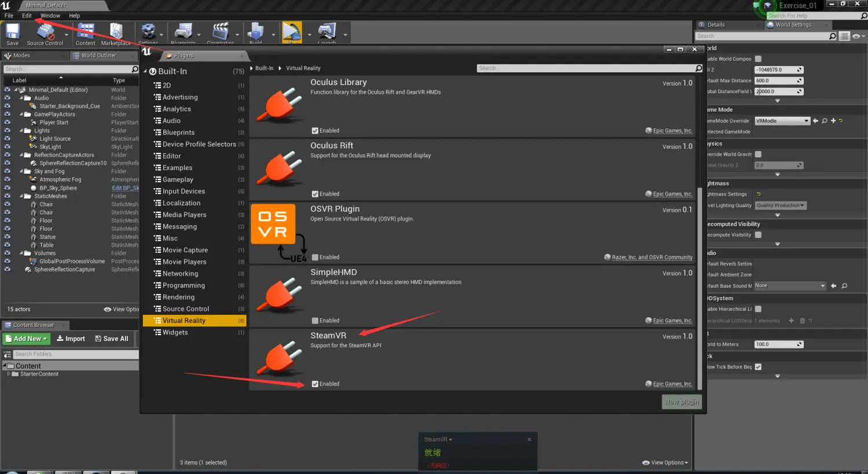Click the Build toolbar icon
The width and height of the screenshot is (868, 474).
[256, 32]
